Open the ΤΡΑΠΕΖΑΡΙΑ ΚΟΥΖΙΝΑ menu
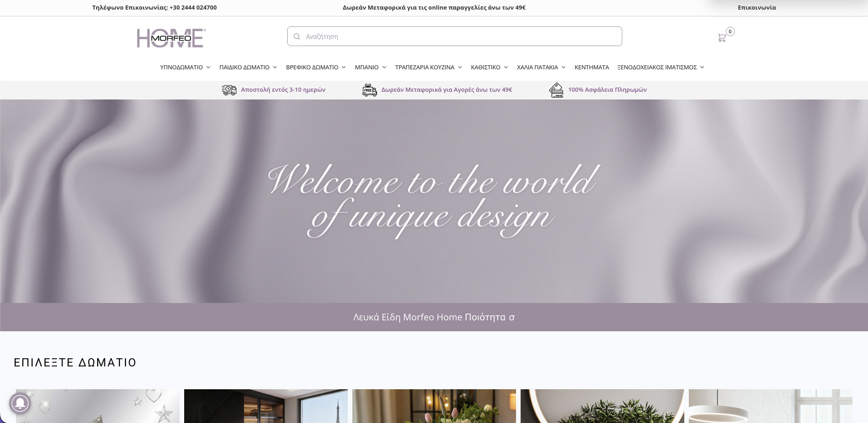The height and width of the screenshot is (423, 868). click(x=429, y=67)
